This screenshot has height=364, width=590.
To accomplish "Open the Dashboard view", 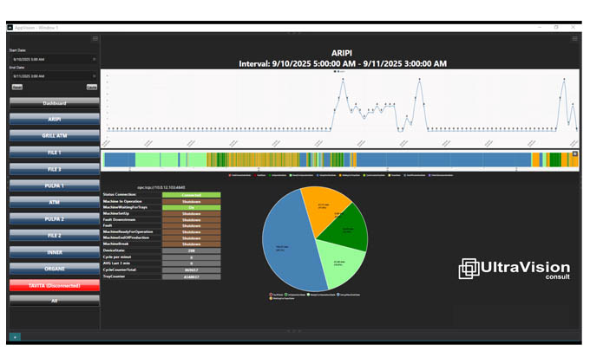I will (53, 103).
